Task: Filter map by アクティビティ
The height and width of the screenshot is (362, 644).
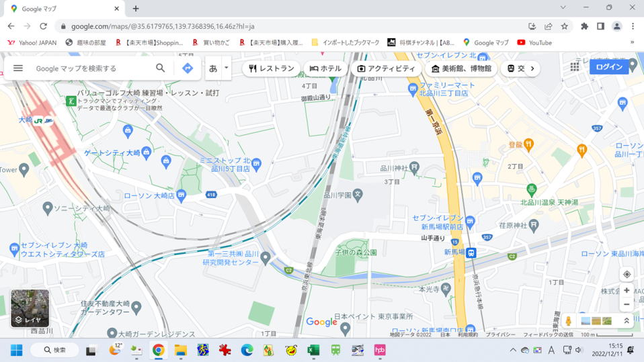Action: [x=386, y=69]
